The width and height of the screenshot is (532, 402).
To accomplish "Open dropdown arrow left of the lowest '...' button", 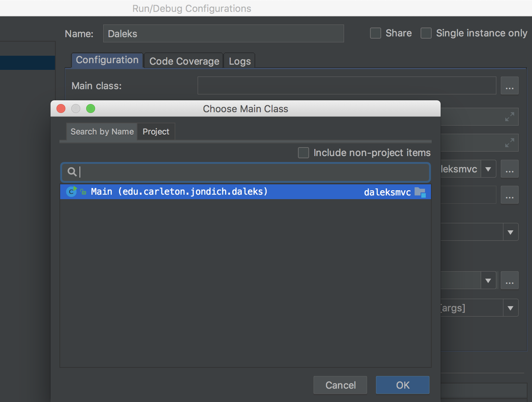I will point(488,281).
